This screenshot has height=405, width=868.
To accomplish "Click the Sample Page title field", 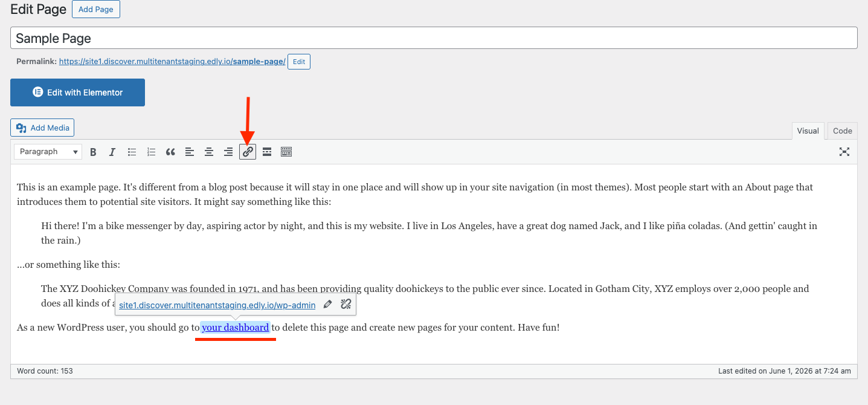I will coord(434,38).
